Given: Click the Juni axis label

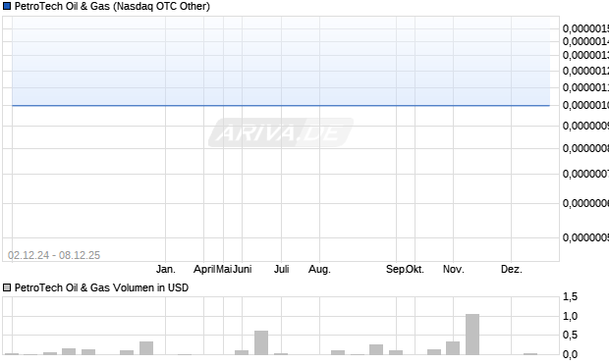Looking at the screenshot, I should pyautogui.click(x=243, y=269).
